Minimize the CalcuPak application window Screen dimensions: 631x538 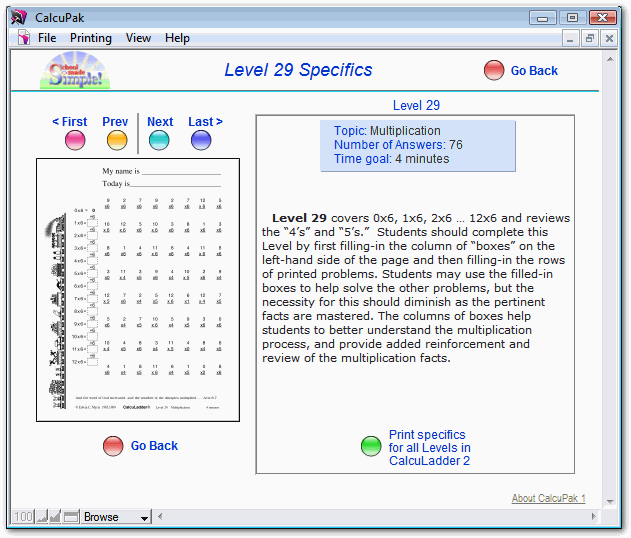pyautogui.click(x=543, y=18)
